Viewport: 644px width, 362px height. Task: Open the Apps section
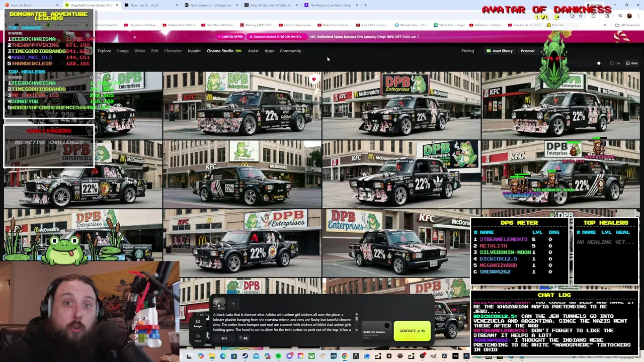tap(269, 51)
